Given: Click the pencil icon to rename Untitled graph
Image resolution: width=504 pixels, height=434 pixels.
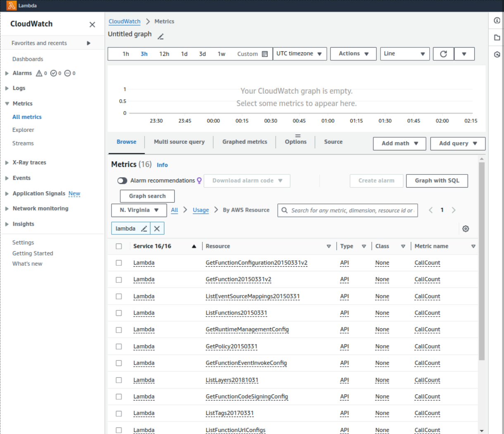Looking at the screenshot, I should [161, 36].
